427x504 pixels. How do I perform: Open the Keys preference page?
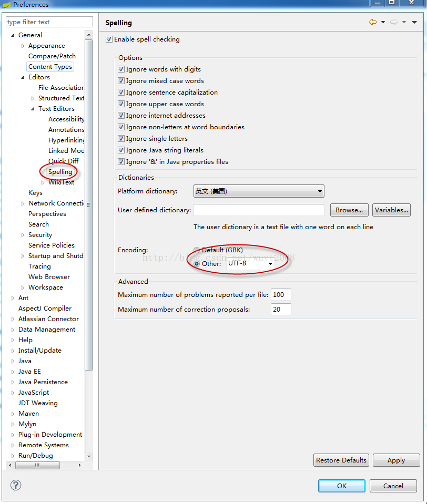click(35, 193)
